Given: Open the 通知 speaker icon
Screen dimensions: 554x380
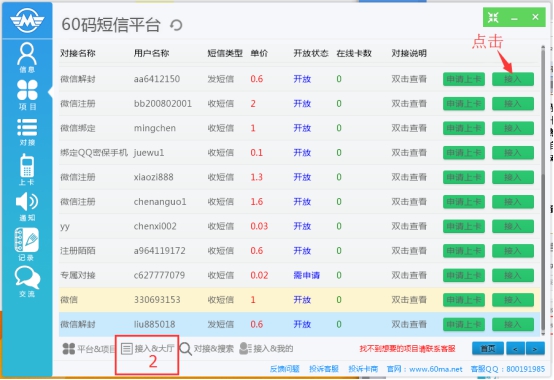Looking at the screenshot, I should [27, 206].
